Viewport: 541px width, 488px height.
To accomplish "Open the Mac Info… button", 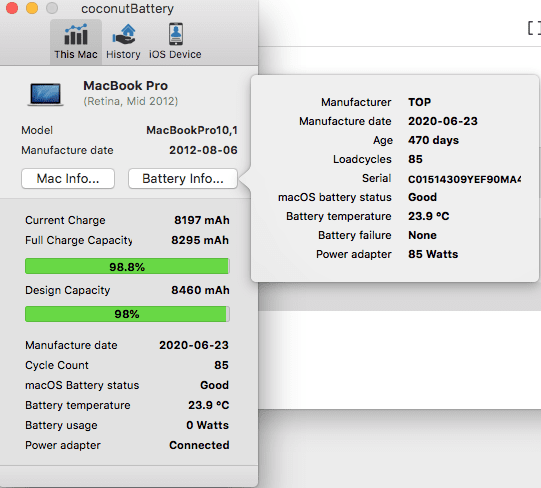I will pos(68,178).
